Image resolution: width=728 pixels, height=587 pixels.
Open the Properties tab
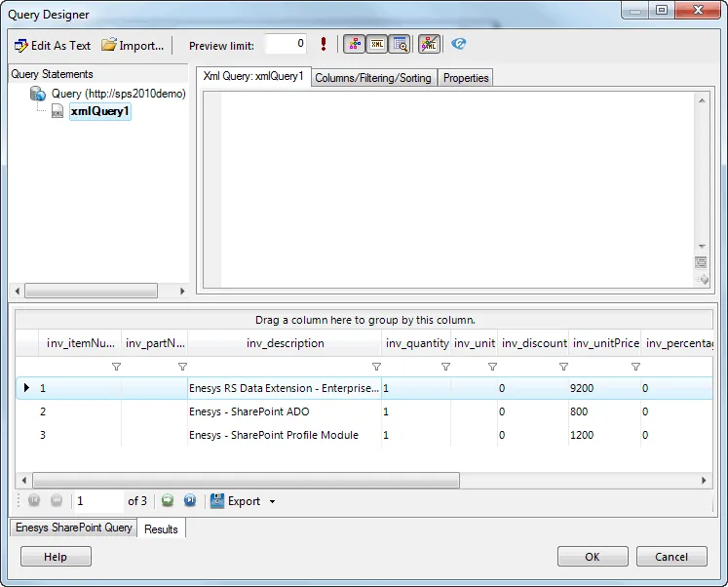coord(466,78)
